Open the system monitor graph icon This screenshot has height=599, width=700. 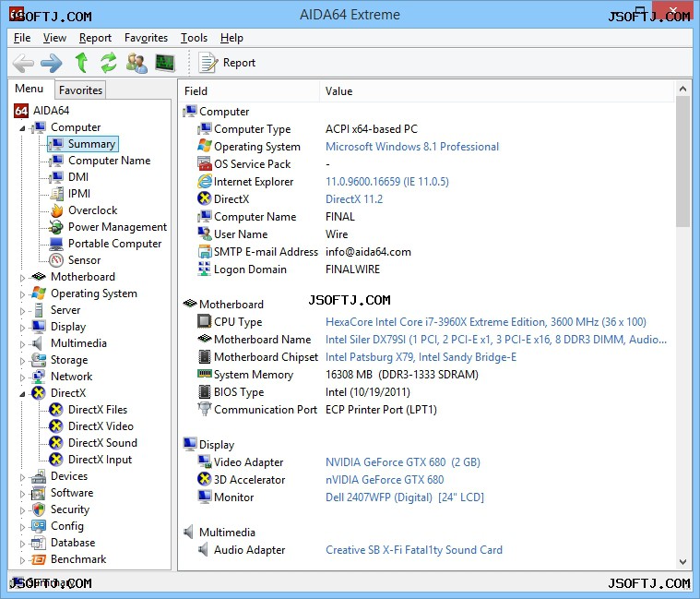(x=165, y=63)
